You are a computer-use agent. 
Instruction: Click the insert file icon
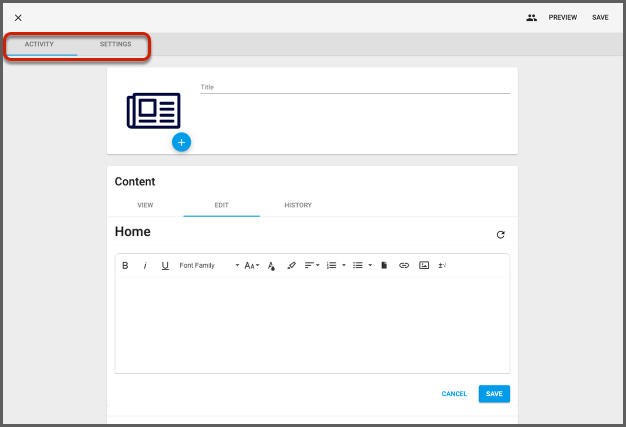pyautogui.click(x=384, y=266)
